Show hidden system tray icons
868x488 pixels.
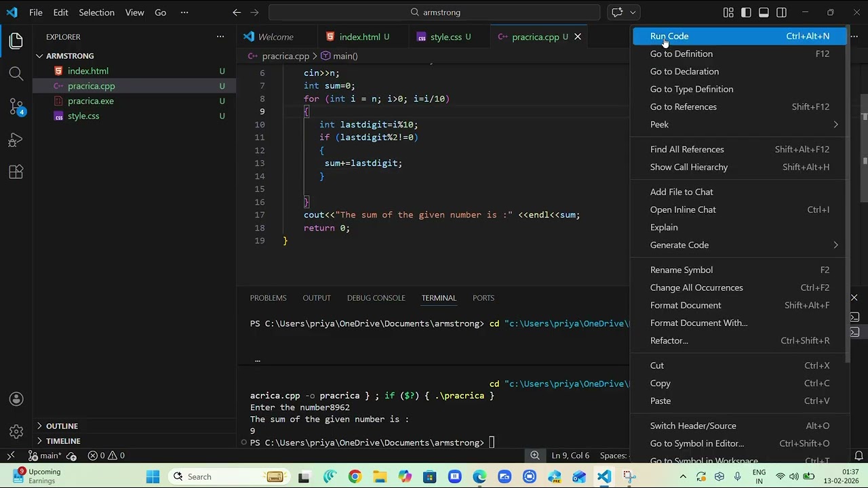pos(683,476)
